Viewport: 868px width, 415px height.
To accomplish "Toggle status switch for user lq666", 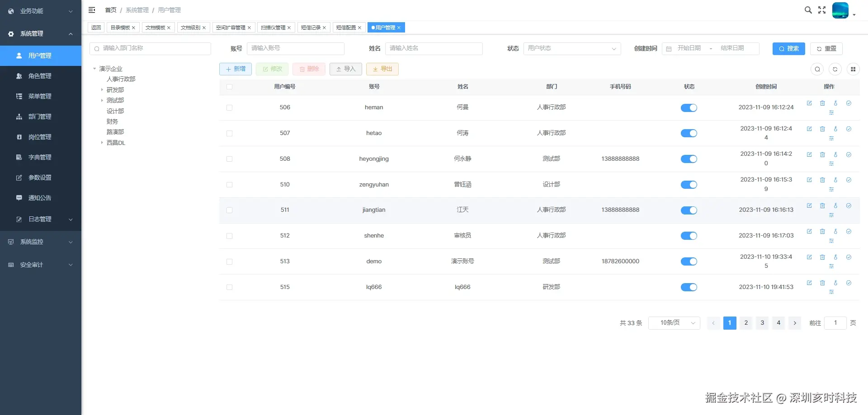I will pos(689,287).
